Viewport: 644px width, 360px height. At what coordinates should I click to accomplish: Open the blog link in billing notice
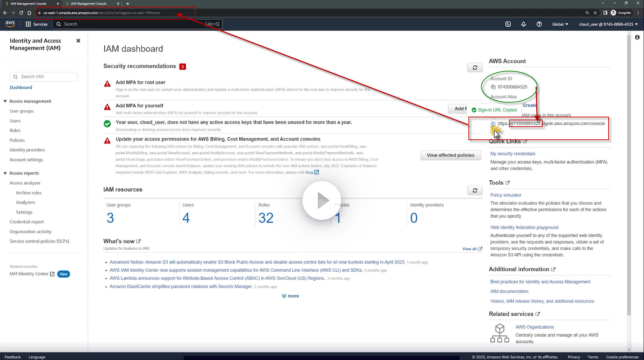(312, 172)
